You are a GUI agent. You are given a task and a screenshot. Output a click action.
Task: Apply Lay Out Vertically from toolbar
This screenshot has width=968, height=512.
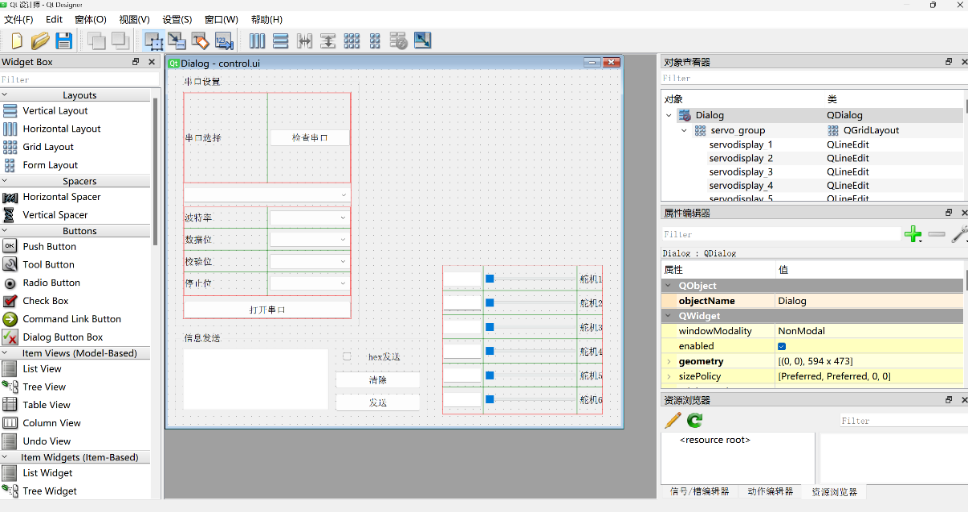click(281, 41)
